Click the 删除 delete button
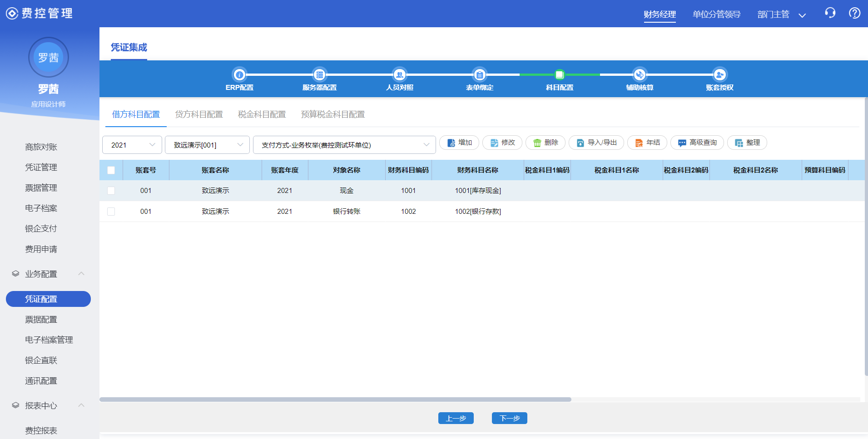Image resolution: width=868 pixels, height=439 pixels. tap(546, 143)
